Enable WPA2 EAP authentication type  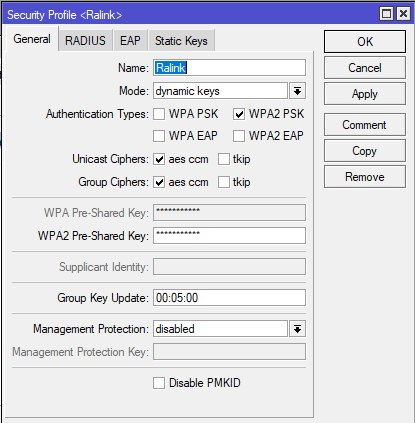(239, 136)
